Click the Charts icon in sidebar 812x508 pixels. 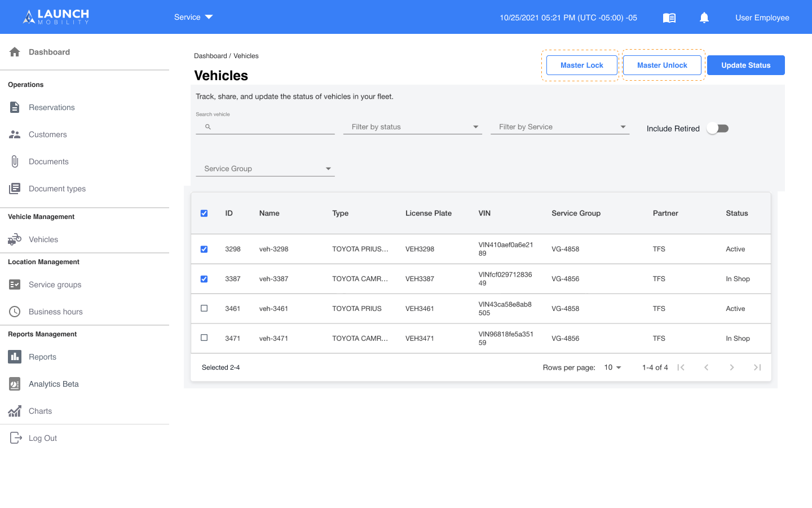click(x=15, y=411)
